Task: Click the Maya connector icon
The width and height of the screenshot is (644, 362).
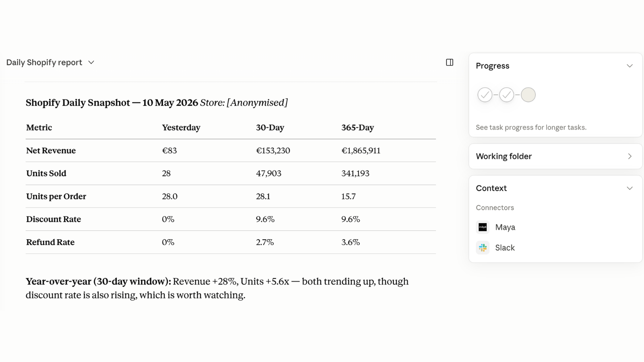Action: [x=483, y=227]
